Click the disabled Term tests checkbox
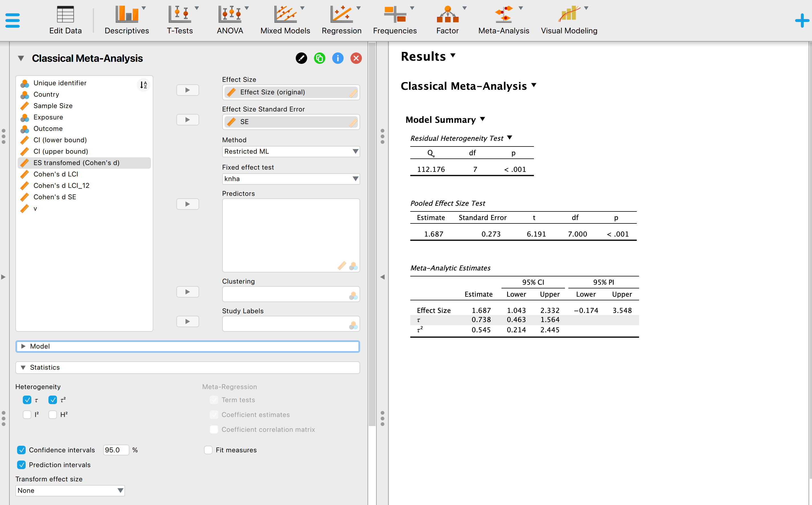Screen dimensions: 812x505 click(x=214, y=400)
